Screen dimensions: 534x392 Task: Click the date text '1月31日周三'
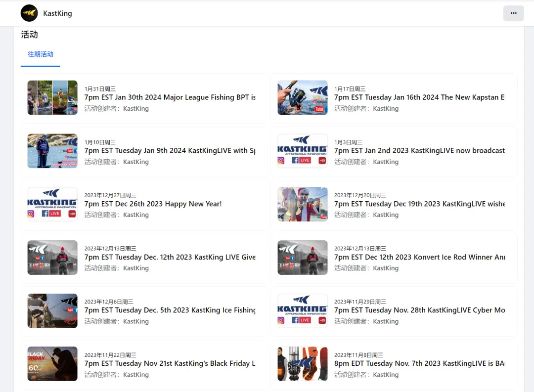tap(100, 89)
